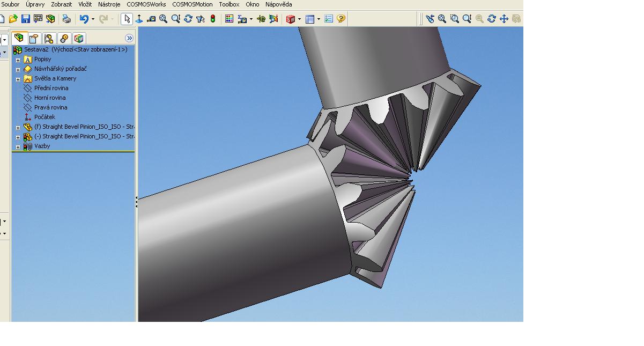644x346 pixels.
Task: Click the traffic light Rebuild icon
Action: [213, 19]
